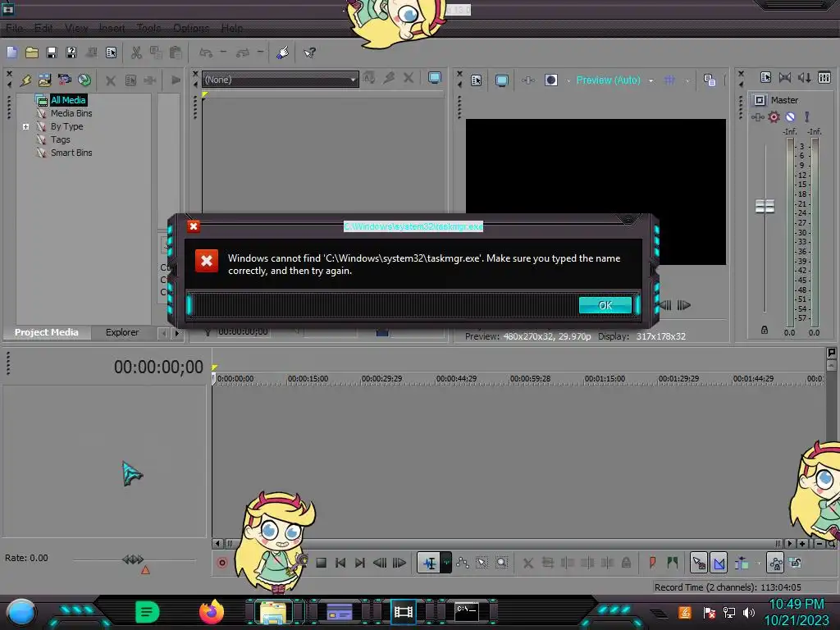Select the Envelope Edit tool
The width and height of the screenshot is (840, 630).
click(463, 563)
